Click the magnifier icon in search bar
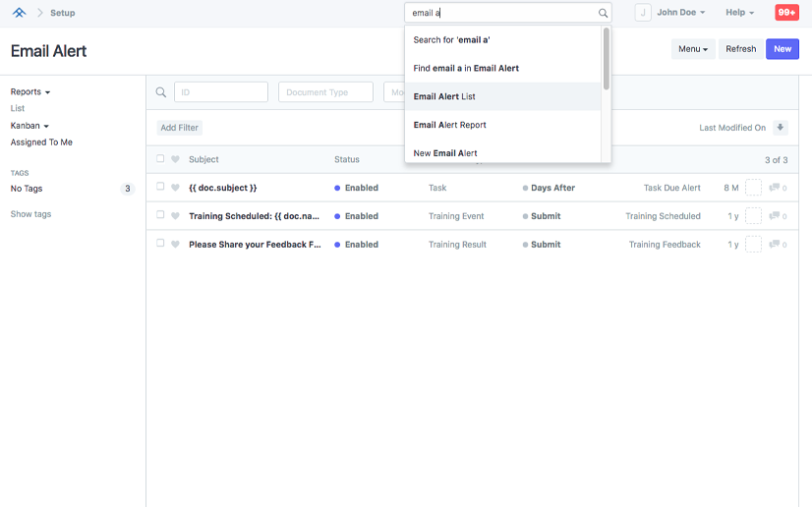812x507 pixels. pos(603,14)
